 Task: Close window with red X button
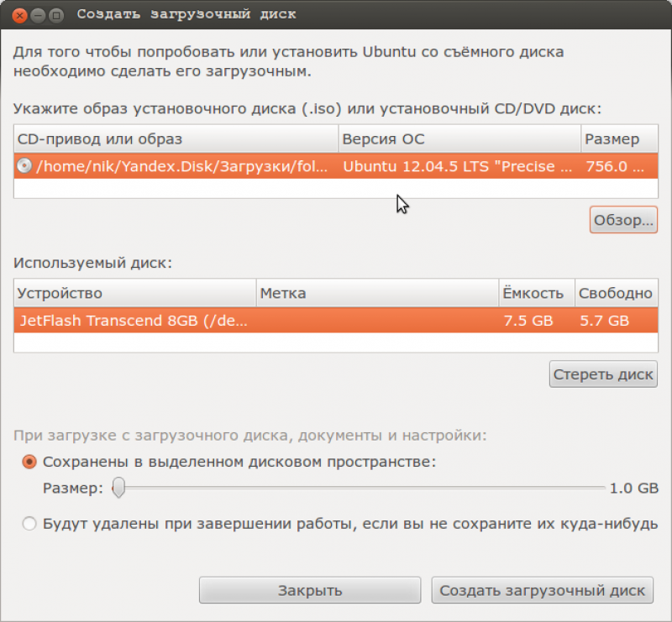(x=19, y=15)
